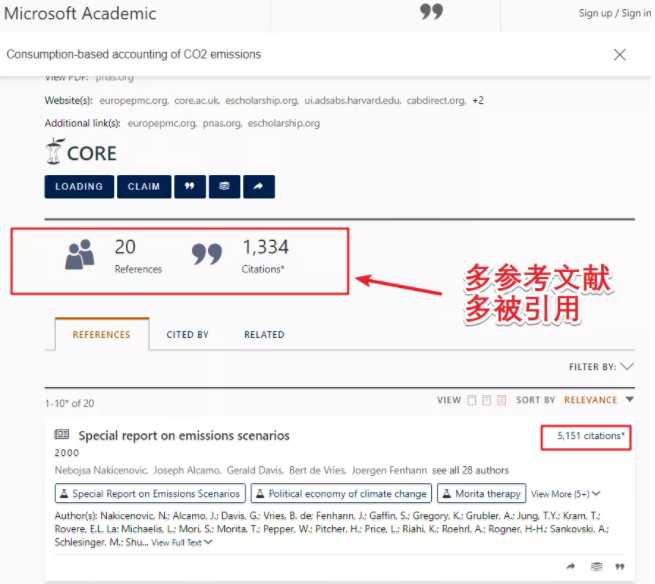Go to Microsoft Academic home
This screenshot has width=655, height=584.
click(x=80, y=13)
